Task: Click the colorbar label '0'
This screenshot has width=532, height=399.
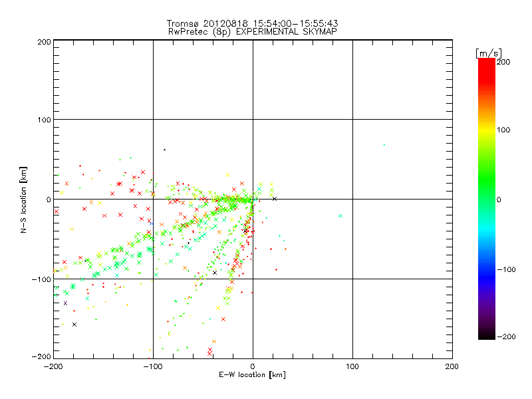Action: (499, 199)
